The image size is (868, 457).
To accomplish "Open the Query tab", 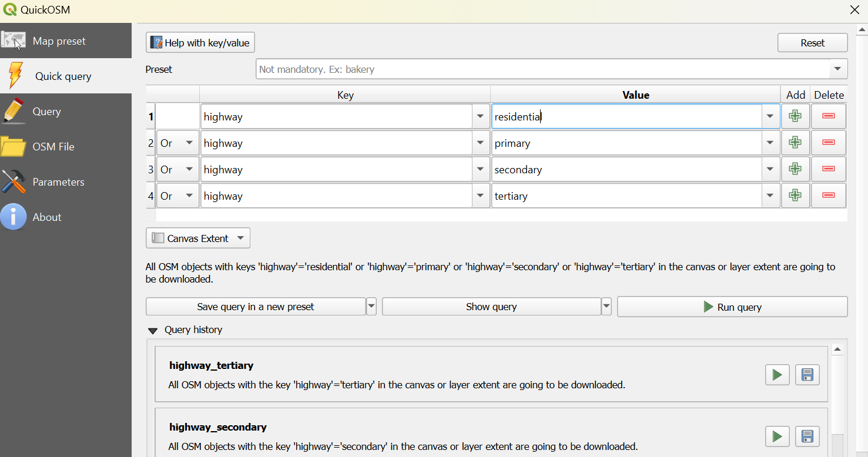I will [66, 112].
